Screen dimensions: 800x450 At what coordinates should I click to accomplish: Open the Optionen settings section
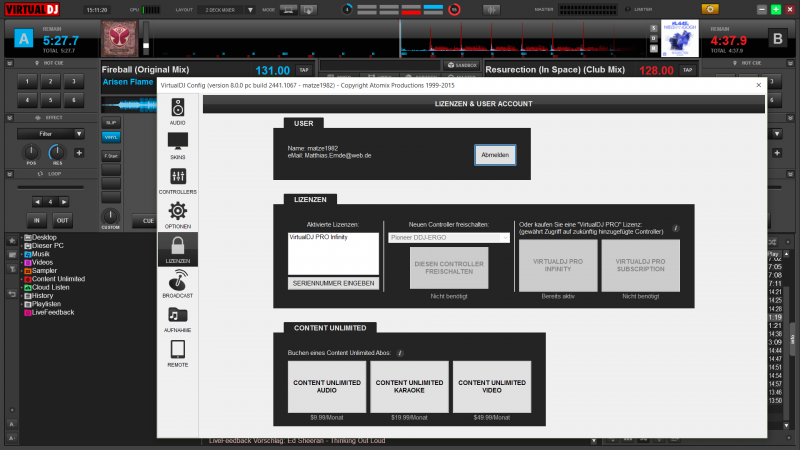pyautogui.click(x=178, y=215)
